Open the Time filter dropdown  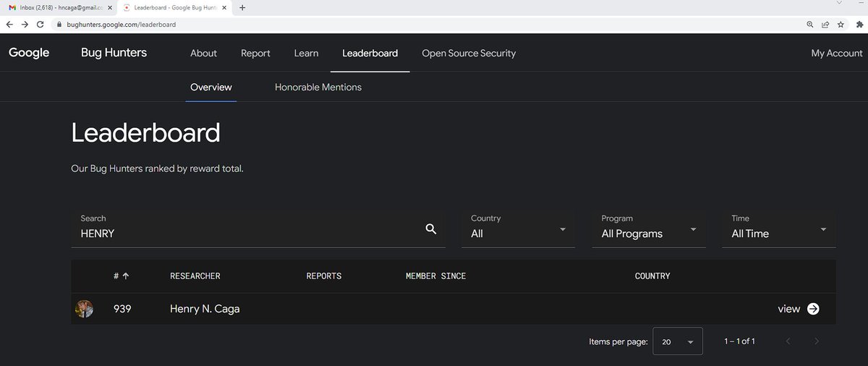click(779, 229)
